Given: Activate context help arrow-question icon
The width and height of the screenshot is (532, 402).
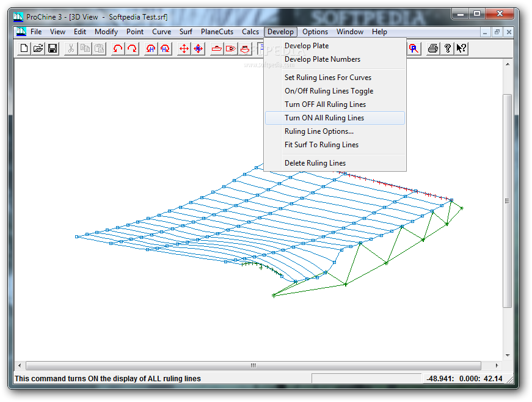Looking at the screenshot, I should 461,48.
